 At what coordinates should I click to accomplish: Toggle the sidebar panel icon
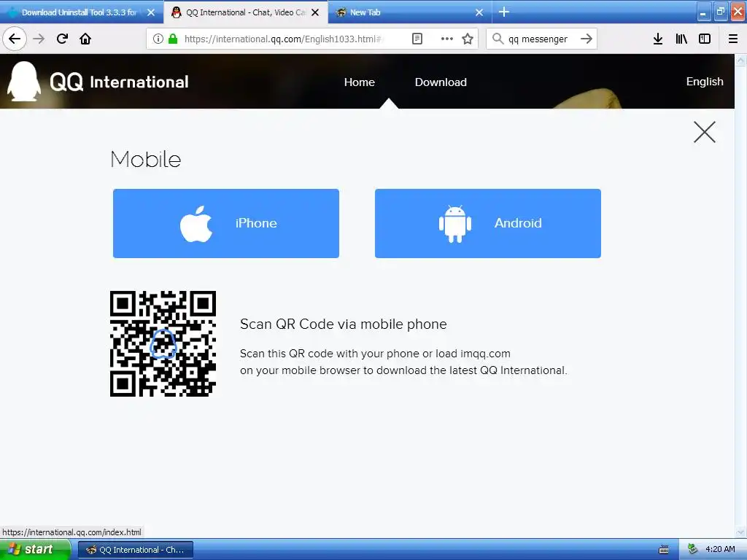(x=705, y=39)
